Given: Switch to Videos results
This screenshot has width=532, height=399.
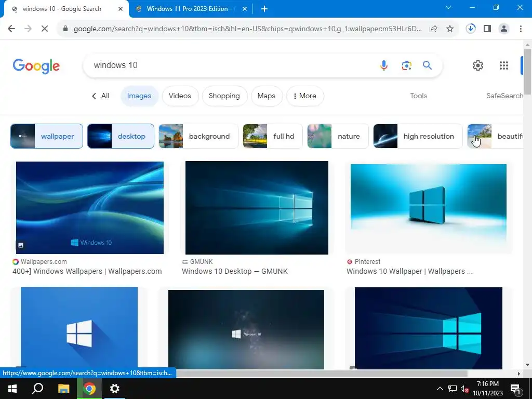Looking at the screenshot, I should [180, 96].
